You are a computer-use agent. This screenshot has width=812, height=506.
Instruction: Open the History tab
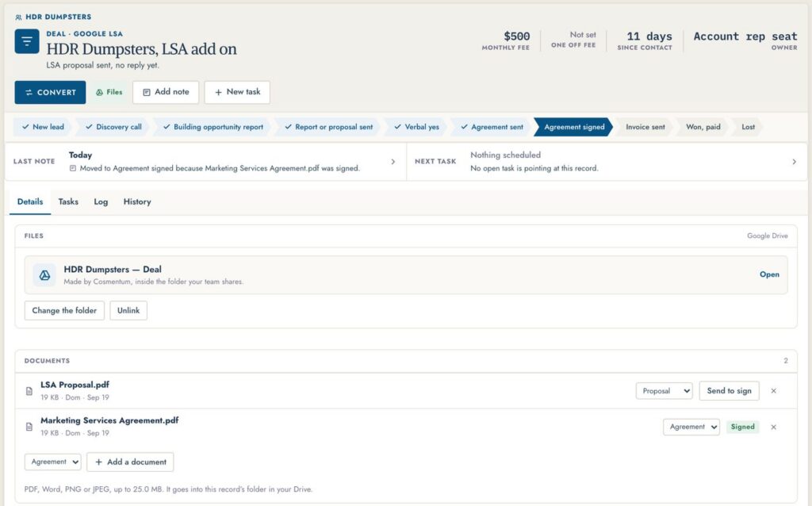pos(137,202)
